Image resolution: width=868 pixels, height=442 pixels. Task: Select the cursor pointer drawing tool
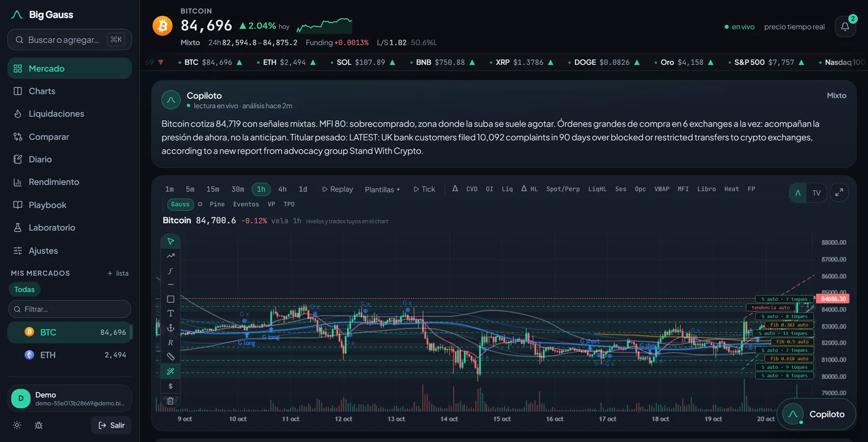pos(170,241)
